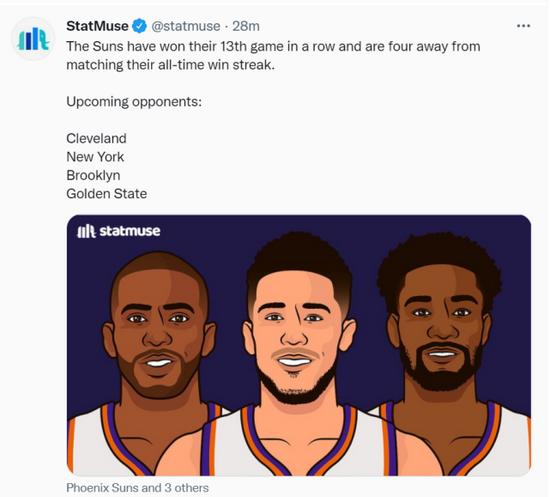The image size is (550, 497).
Task: Click the 28m timestamp
Action: (x=246, y=26)
